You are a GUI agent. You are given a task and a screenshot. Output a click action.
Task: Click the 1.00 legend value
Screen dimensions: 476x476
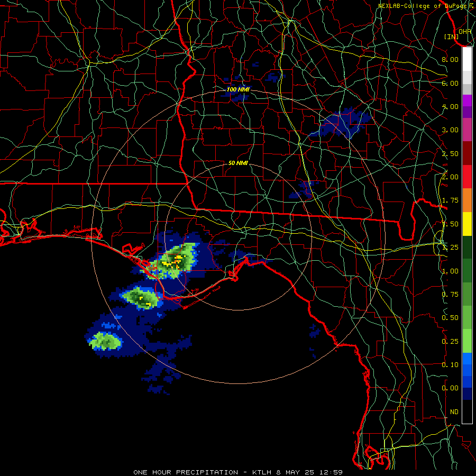point(450,271)
